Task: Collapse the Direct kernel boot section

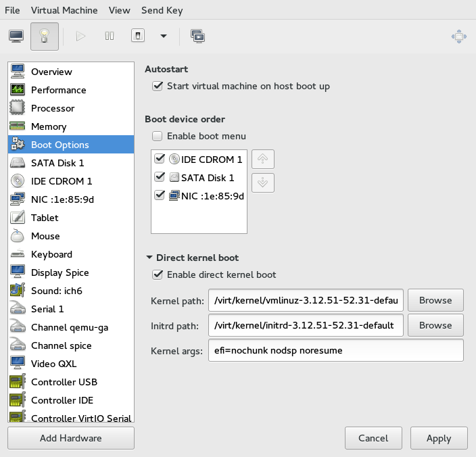Action: tap(149, 258)
